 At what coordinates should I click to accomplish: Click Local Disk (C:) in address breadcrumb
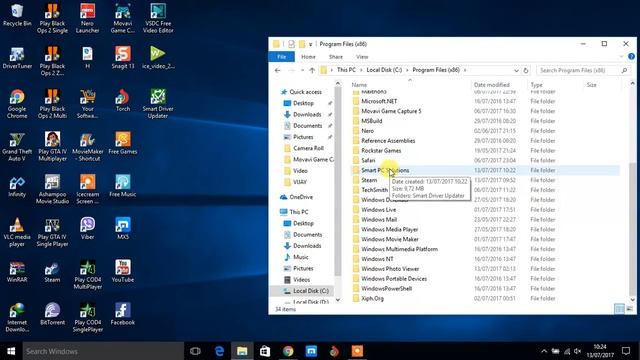tap(384, 70)
